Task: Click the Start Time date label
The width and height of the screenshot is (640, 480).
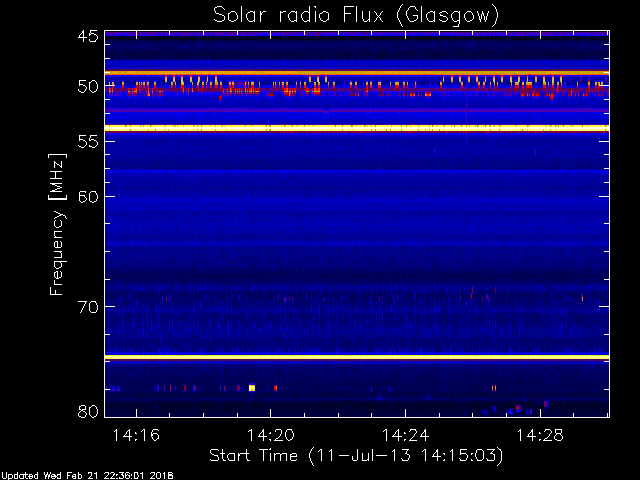Action: tap(356, 456)
